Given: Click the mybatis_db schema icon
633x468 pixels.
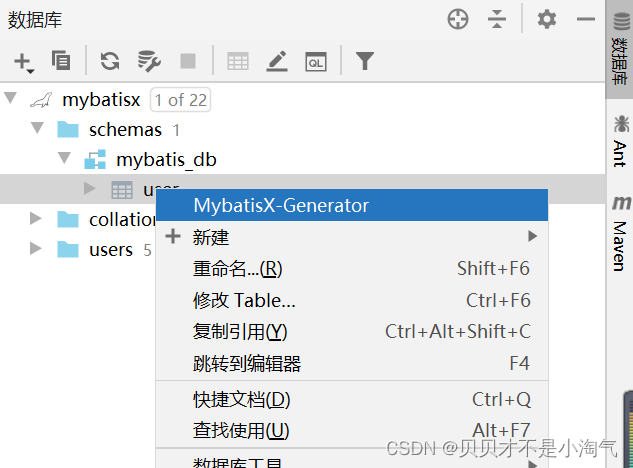Looking at the screenshot, I should coord(95,159).
